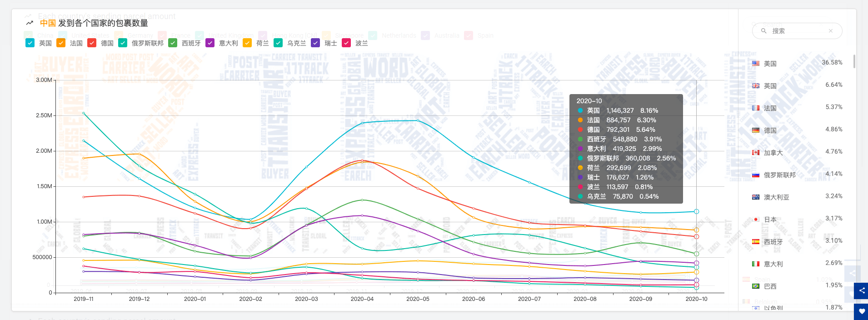868x320 pixels.
Task: Click the trend line chart icon
Action: [30, 23]
